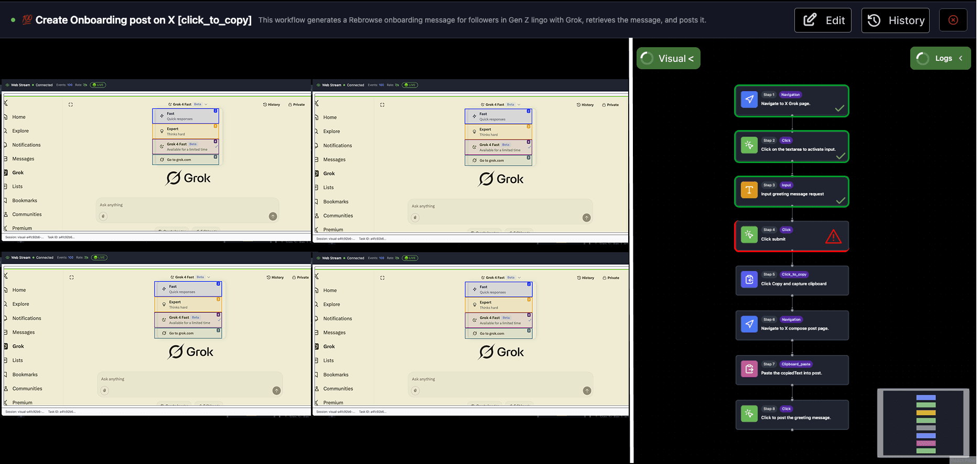The width and height of the screenshot is (980, 464).
Task: Click the Edit button in the header
Action: tap(822, 20)
